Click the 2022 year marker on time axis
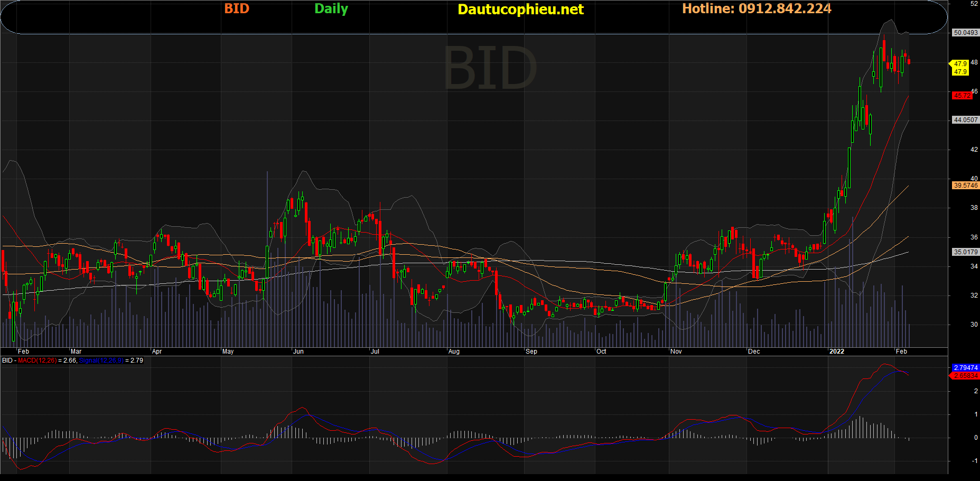This screenshot has height=481, width=980. point(837,351)
